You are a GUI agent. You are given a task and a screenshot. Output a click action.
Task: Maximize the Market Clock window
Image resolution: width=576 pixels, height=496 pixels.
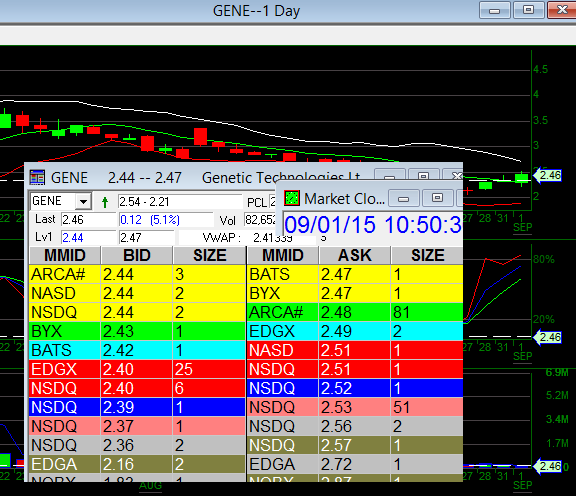(x=437, y=198)
